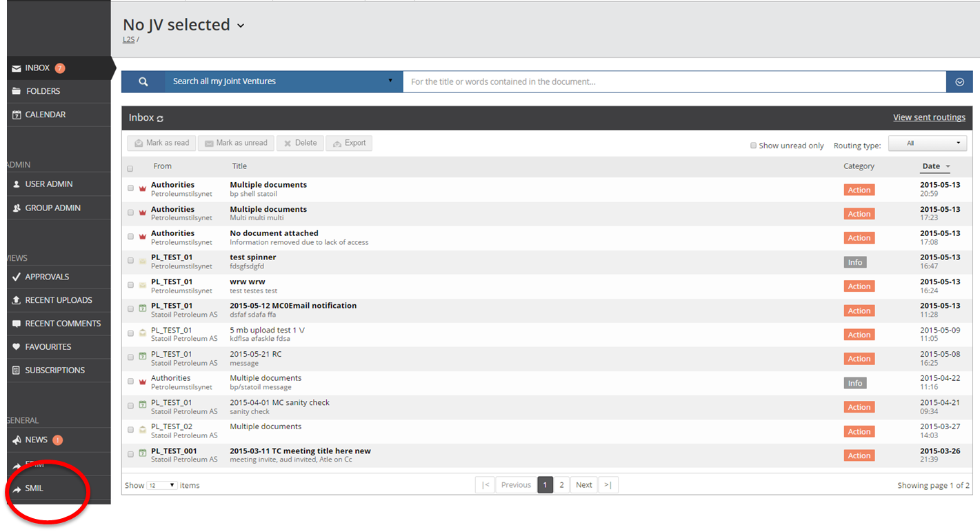Open the Recent Uploads view
Screen dimensions: 980x532
[x=59, y=300]
